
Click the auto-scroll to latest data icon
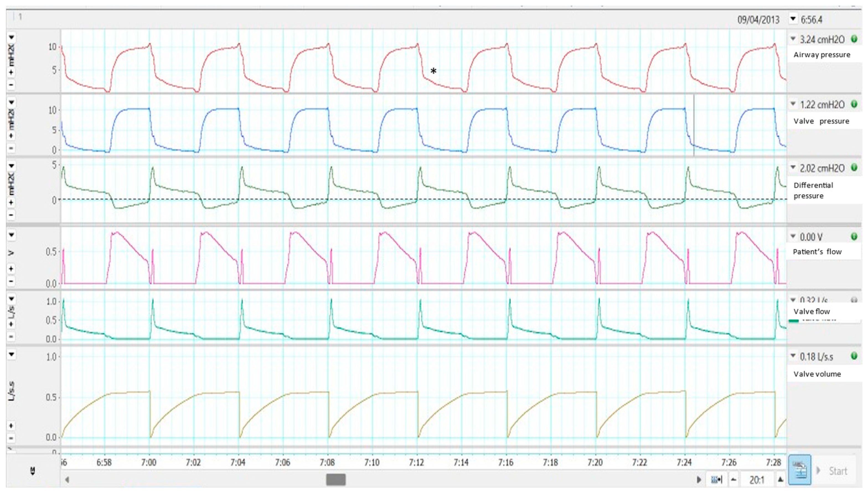(717, 479)
